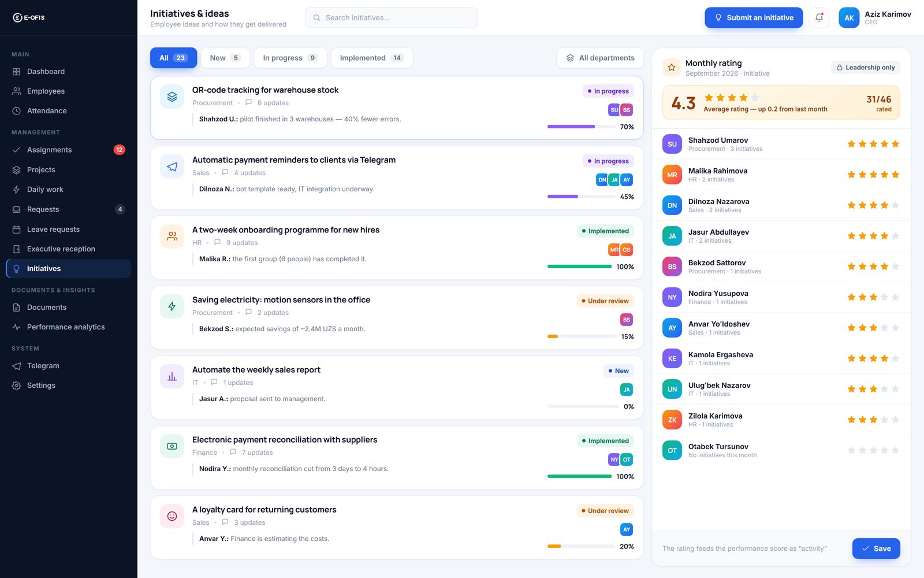924x578 pixels.
Task: Click the Search initiatives field
Action: point(392,18)
